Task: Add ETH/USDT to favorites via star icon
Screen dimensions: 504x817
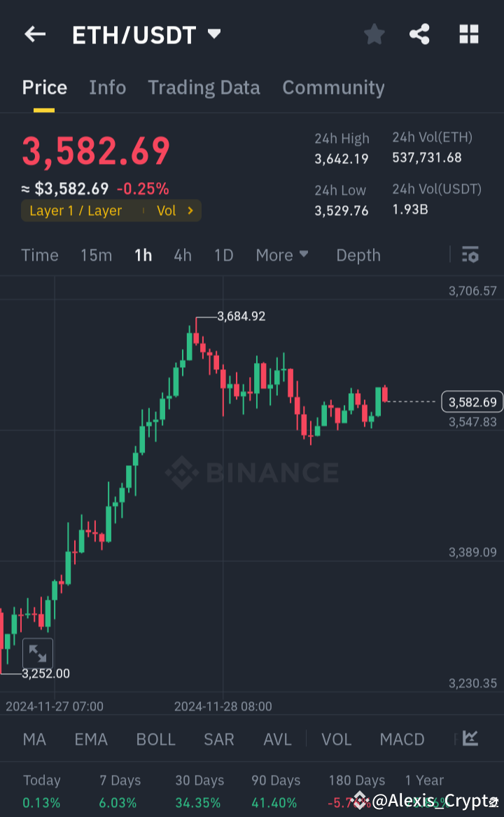Action: pyautogui.click(x=374, y=34)
